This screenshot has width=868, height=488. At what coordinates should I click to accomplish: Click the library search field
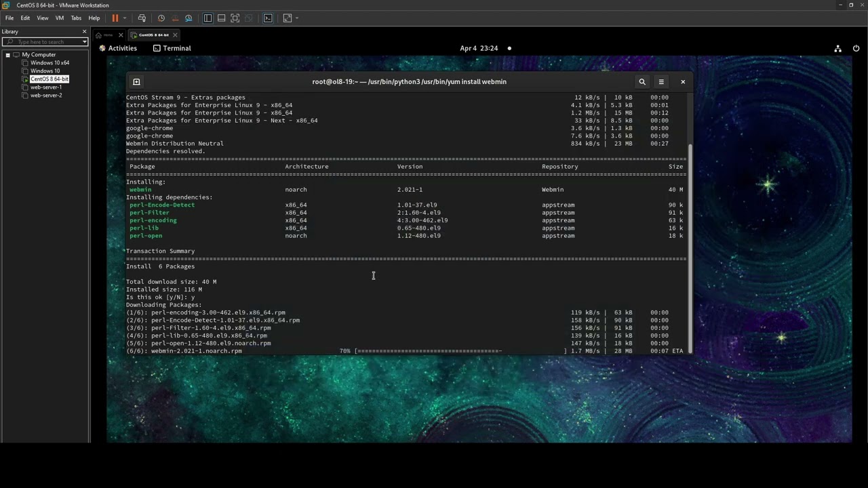(44, 42)
